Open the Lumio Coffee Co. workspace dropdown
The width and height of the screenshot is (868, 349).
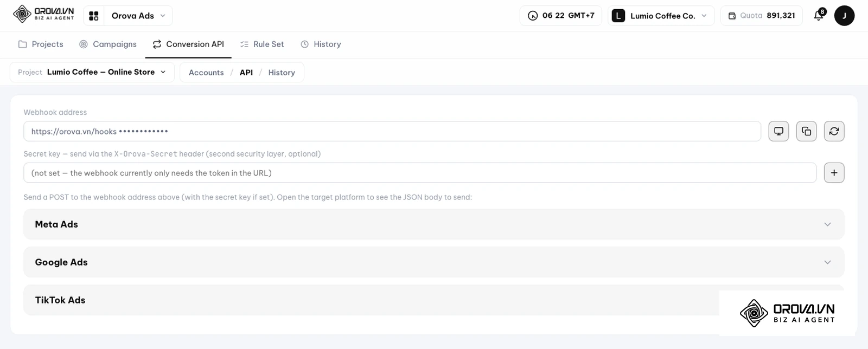(661, 16)
